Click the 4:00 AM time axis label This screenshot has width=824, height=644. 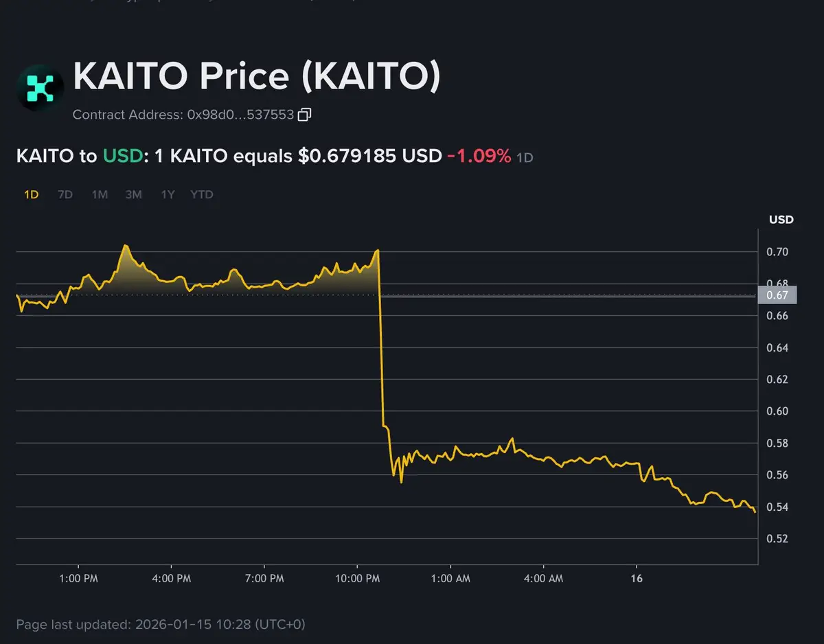click(543, 579)
